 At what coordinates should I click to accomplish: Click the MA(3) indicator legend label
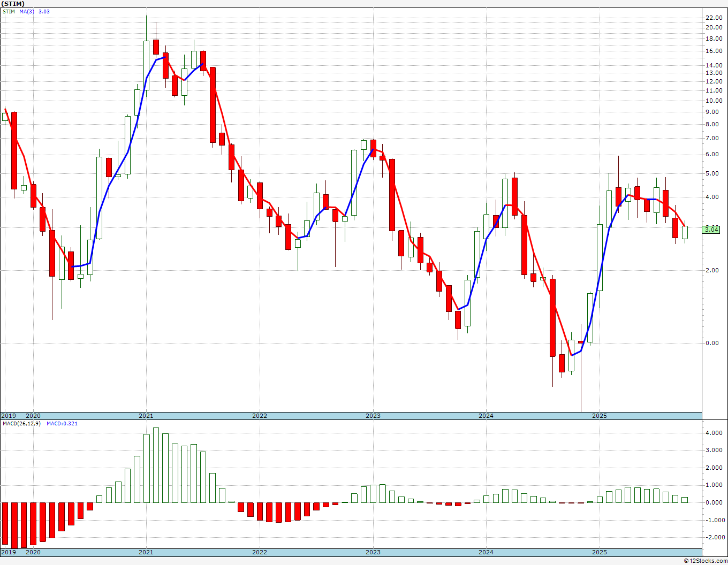tap(27, 11)
